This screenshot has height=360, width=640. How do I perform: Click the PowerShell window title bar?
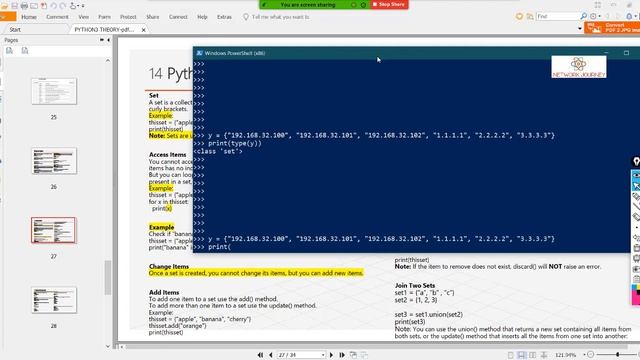click(416, 53)
